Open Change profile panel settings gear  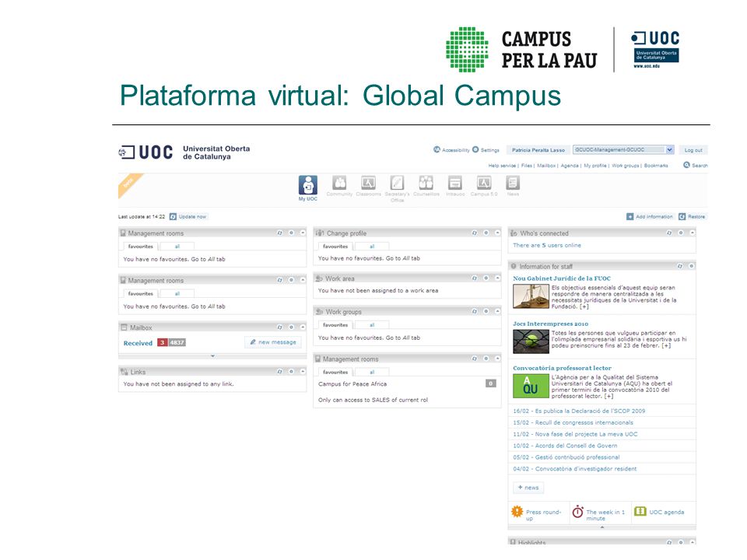[486, 233]
